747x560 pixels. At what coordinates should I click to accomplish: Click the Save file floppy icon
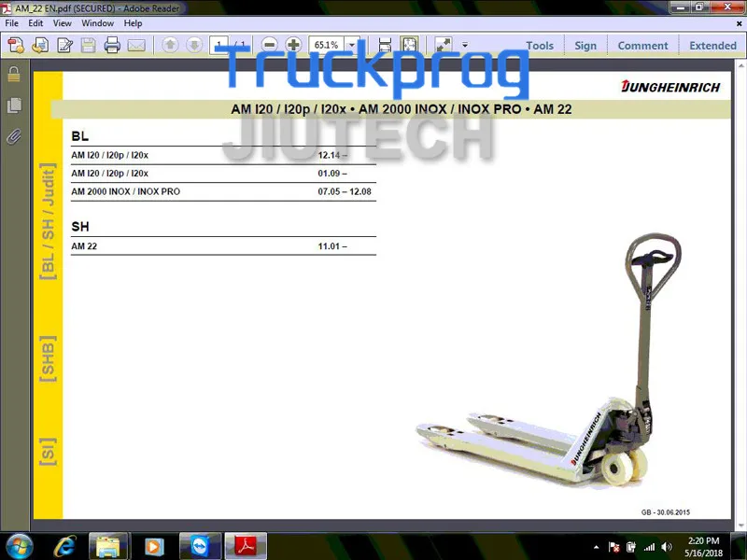coord(89,45)
